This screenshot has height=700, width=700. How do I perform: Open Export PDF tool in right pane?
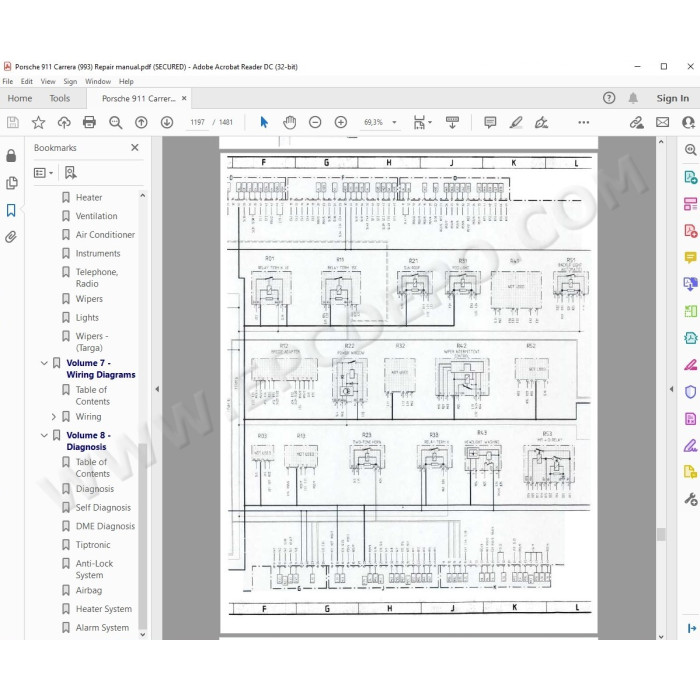coord(691,177)
